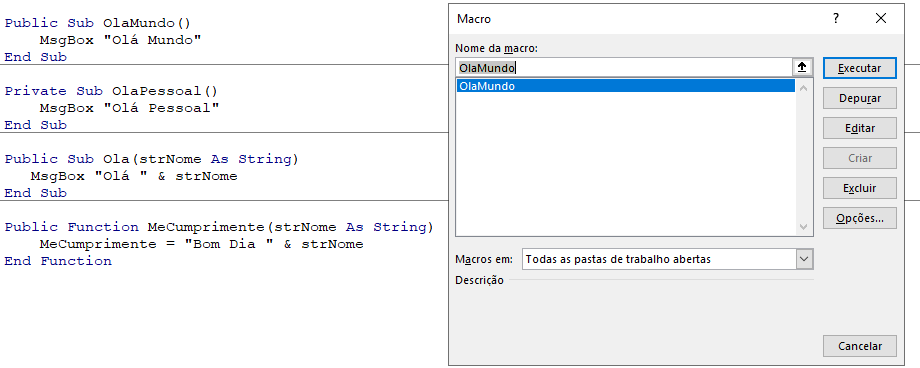Open macro Opções... dialog
The height and width of the screenshot is (368, 920).
pos(860,218)
